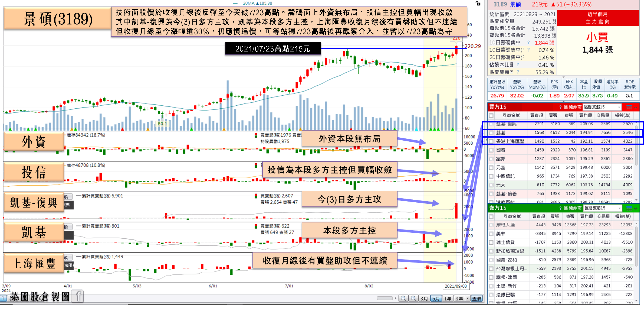
Task: Select the 法銀巴黎 seller row
Action: coord(561,295)
